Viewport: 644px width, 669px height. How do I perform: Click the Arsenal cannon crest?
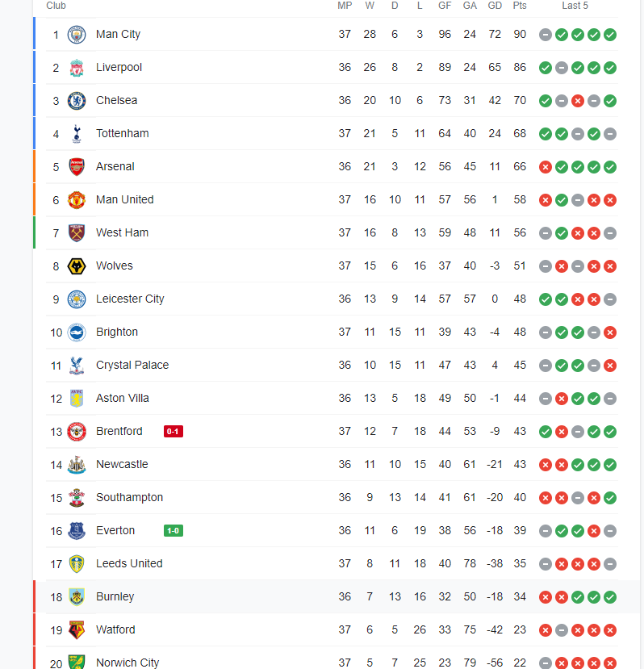(77, 167)
